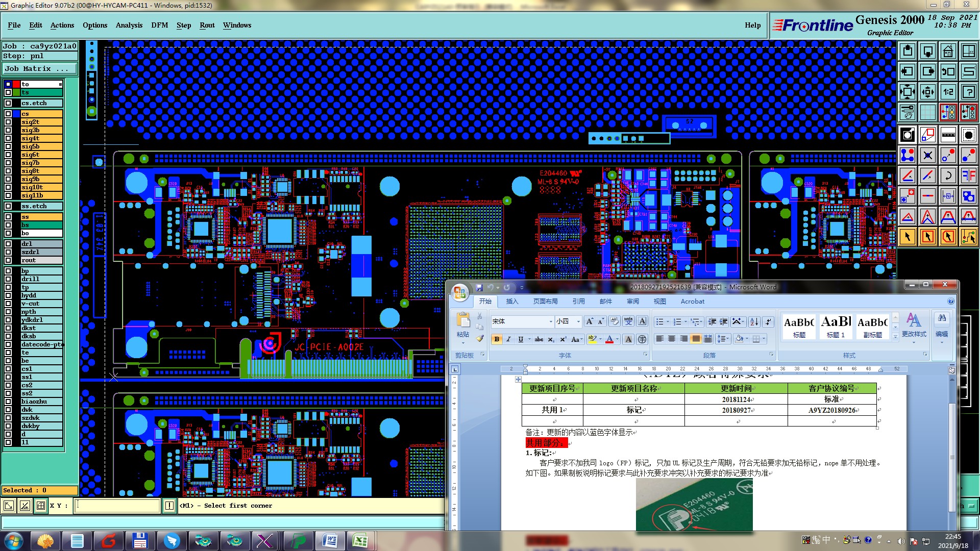Select the single-feature arrow select tool
Viewport: 980px width, 551px height.
[x=908, y=237]
